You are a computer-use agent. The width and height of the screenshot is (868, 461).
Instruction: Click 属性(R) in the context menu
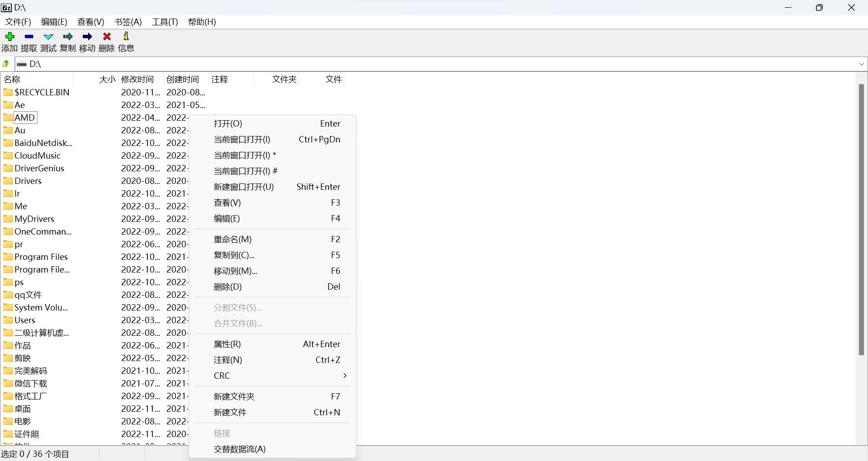click(x=227, y=344)
